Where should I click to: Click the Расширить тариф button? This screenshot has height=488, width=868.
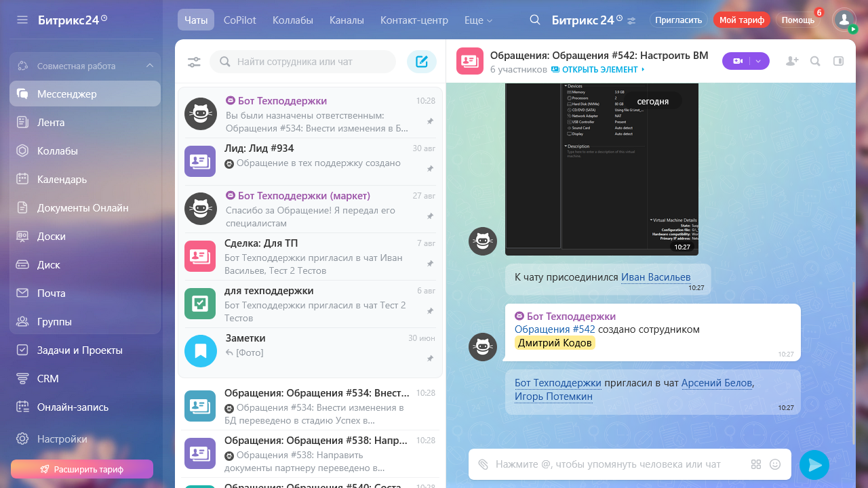click(82, 469)
